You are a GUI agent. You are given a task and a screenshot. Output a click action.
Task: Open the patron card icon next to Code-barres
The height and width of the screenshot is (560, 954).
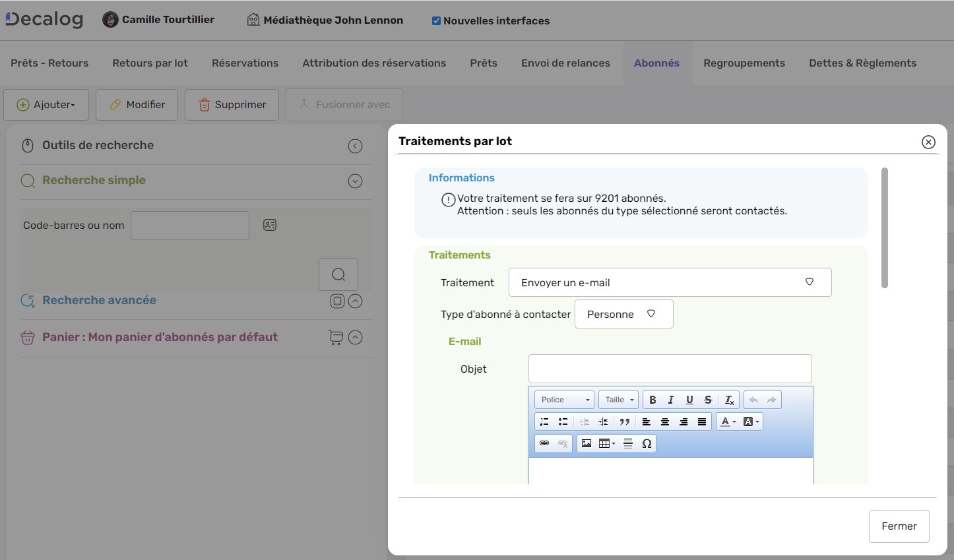270,225
